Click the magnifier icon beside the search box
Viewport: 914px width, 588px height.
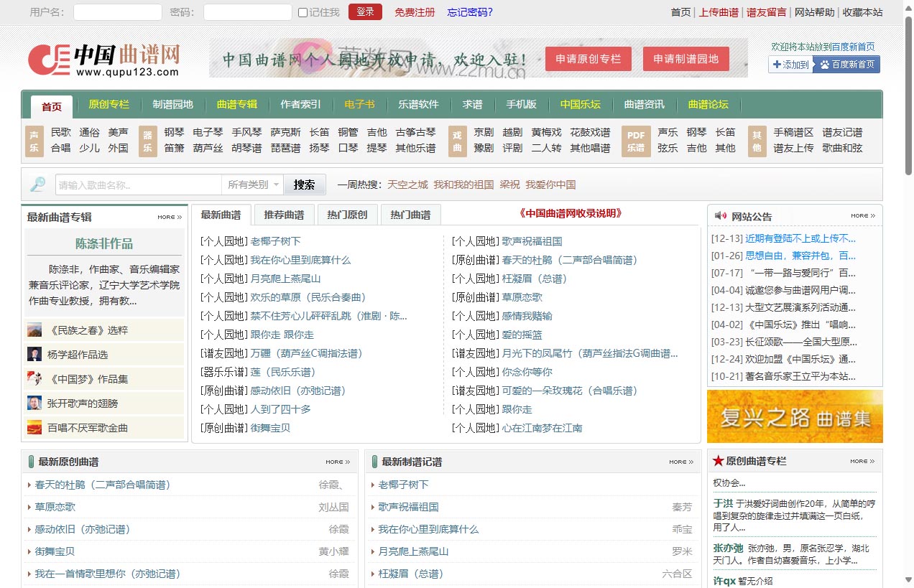(38, 184)
